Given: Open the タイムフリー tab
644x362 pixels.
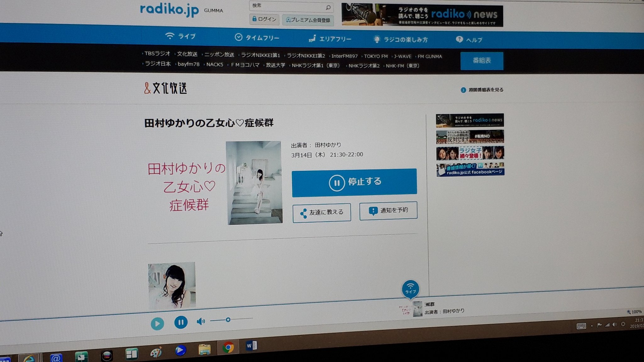Looking at the screenshot, I should tap(257, 38).
